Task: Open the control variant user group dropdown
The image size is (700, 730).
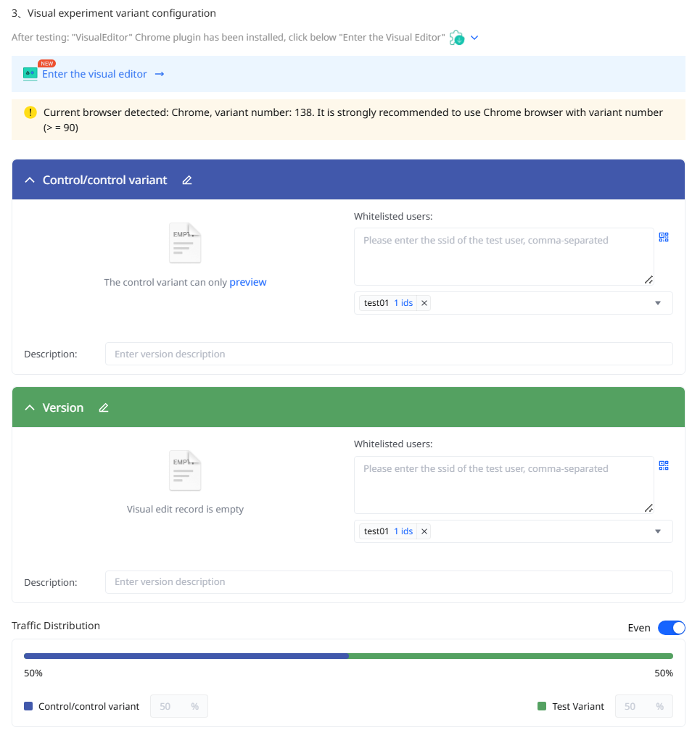Action: point(658,303)
